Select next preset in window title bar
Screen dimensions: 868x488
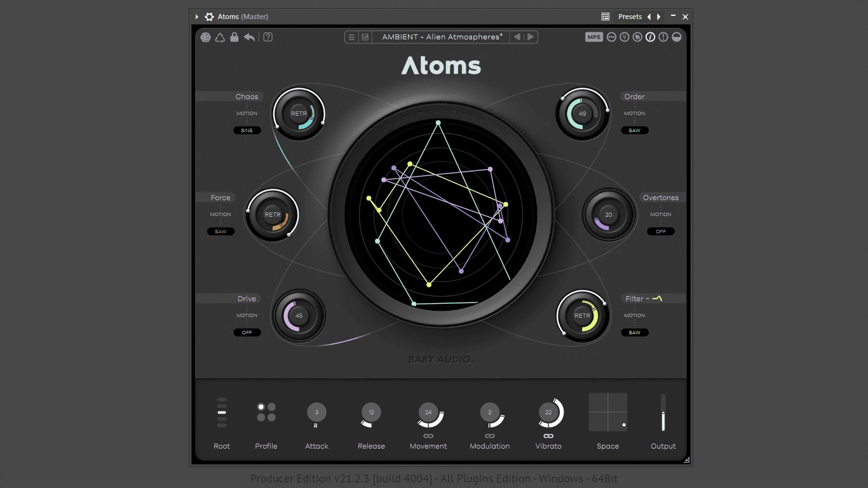click(x=659, y=17)
